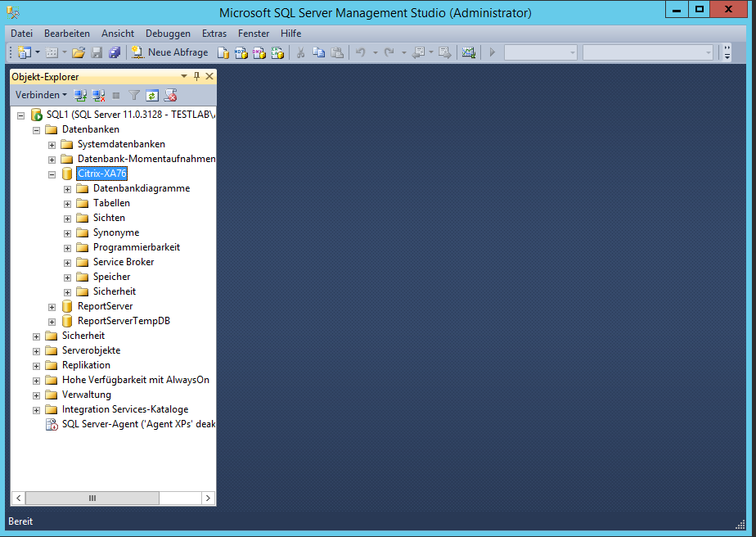Open the Activity Monitor chart icon
Image resolution: width=756 pixels, height=537 pixels.
coord(469,52)
